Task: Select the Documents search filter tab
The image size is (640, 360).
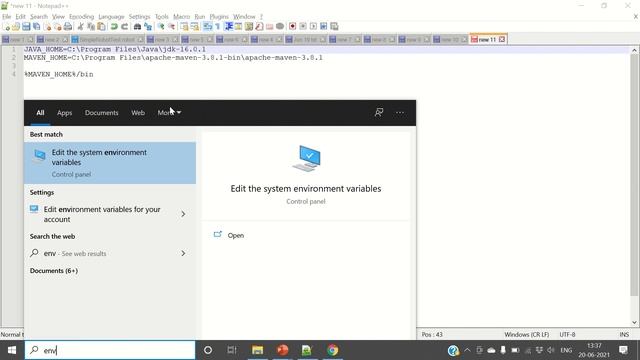Action: click(102, 113)
